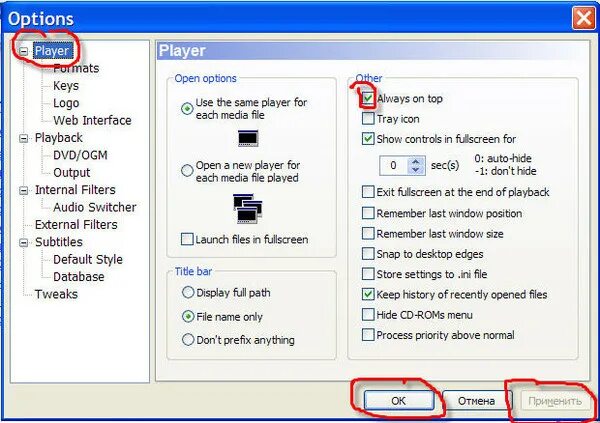Screen dimensions: 600x423
Task: Open the Tweaks options page
Action: (x=56, y=294)
